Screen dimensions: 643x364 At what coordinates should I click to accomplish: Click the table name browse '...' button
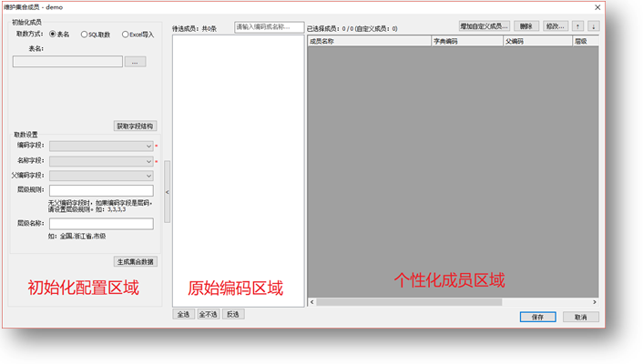pos(135,62)
